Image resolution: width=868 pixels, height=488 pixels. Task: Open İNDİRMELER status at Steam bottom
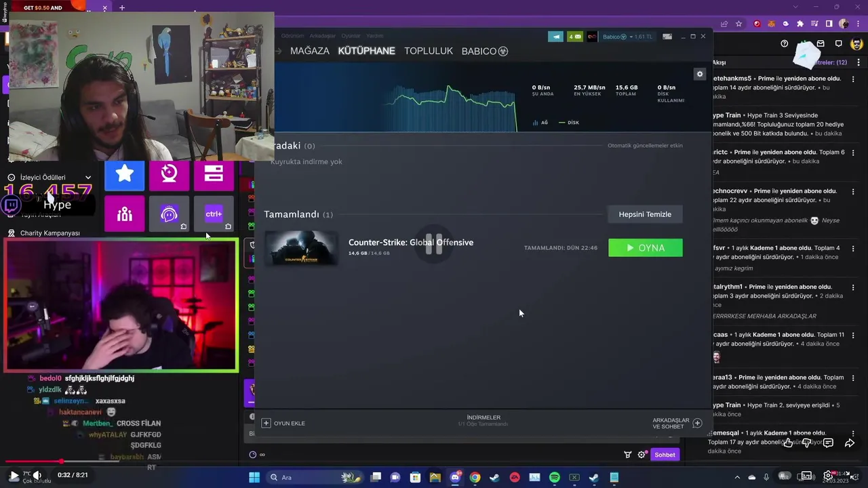point(484,421)
